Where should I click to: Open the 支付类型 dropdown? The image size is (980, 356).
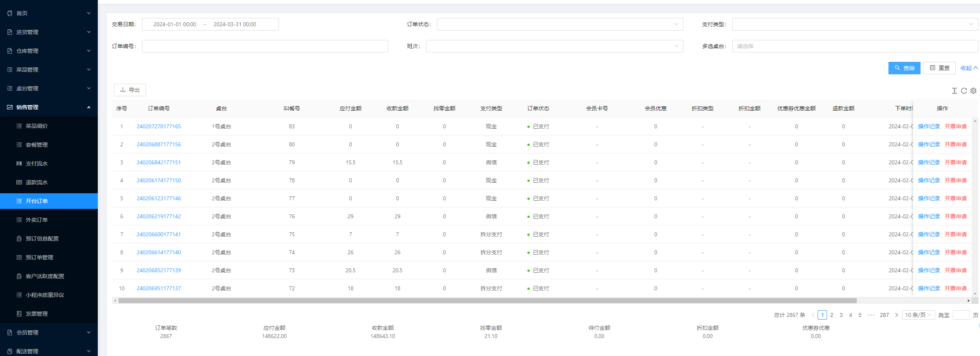855,24
